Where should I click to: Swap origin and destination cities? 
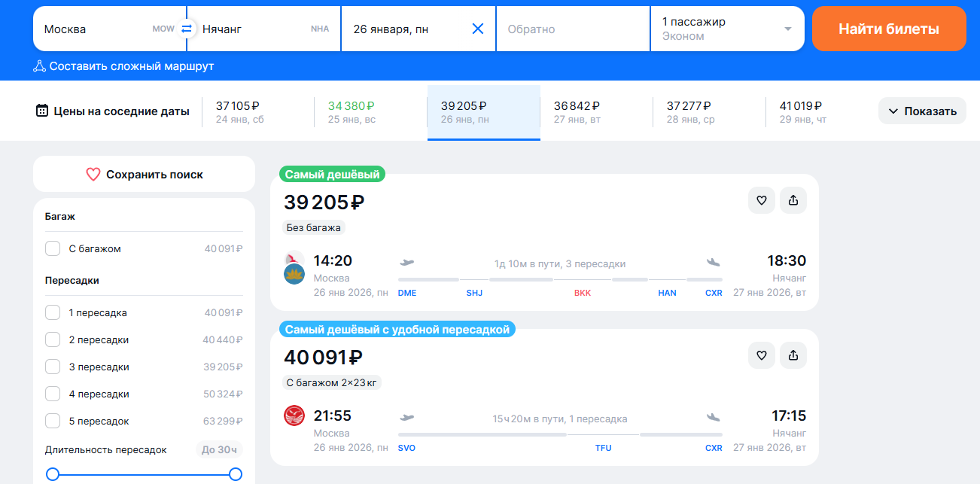tap(187, 29)
